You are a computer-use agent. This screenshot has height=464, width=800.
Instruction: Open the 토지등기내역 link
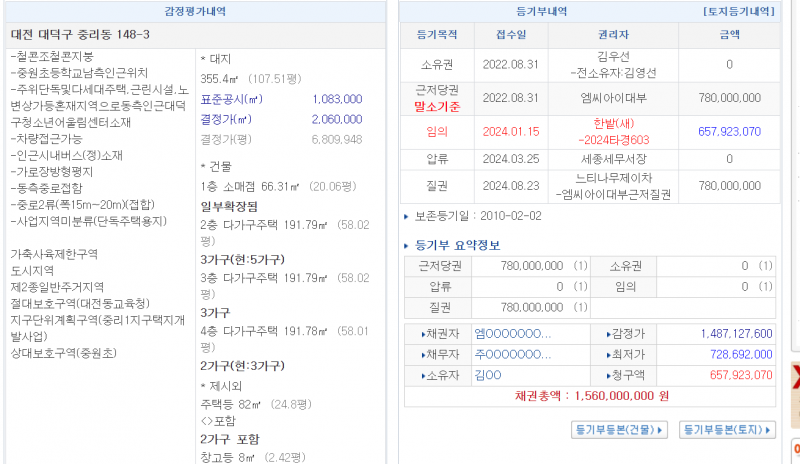click(x=739, y=11)
